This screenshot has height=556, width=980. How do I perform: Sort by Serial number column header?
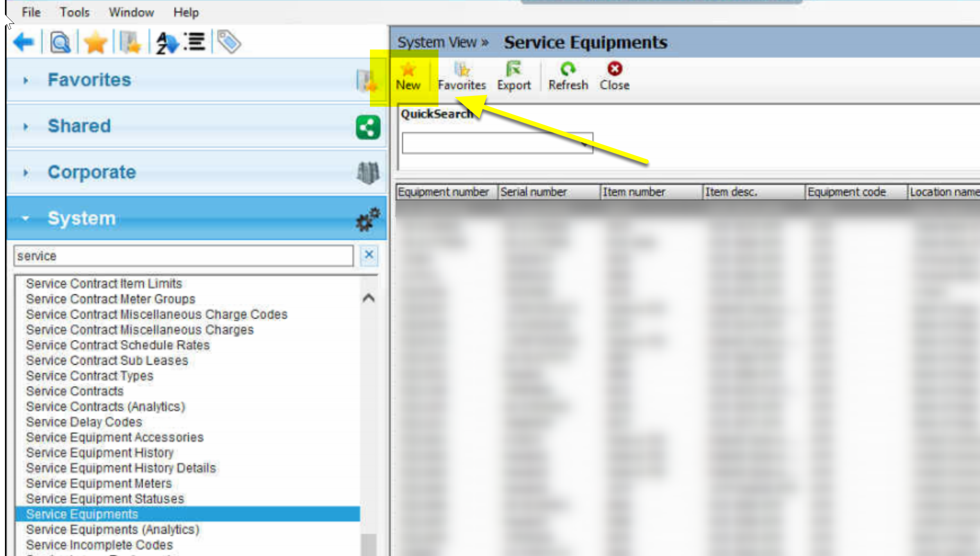click(x=549, y=192)
